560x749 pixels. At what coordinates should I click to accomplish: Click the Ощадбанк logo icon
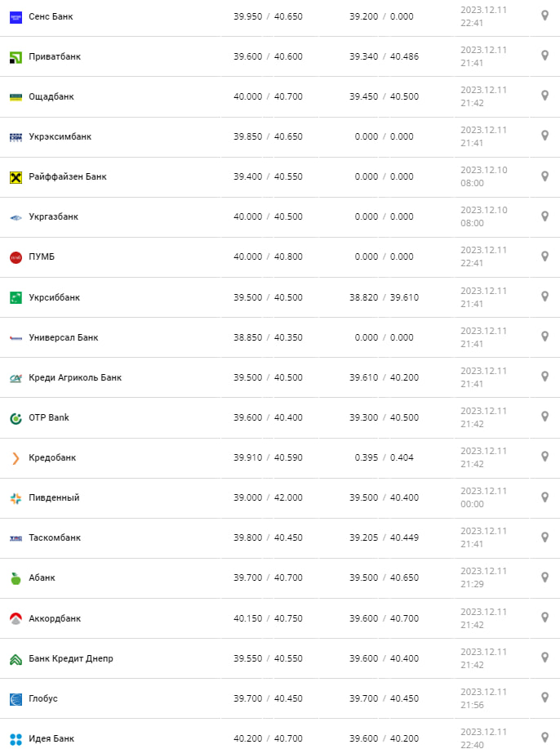(x=16, y=96)
